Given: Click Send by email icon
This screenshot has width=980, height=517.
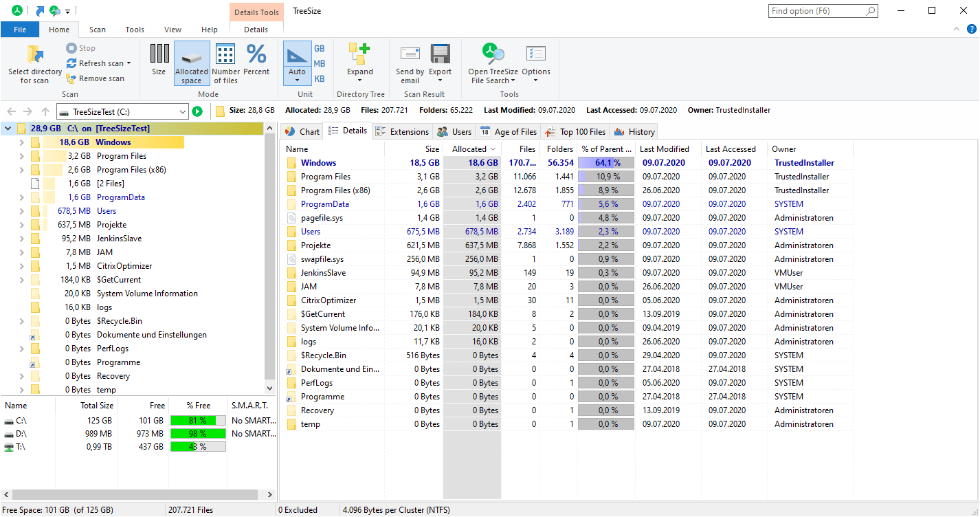Looking at the screenshot, I should [410, 53].
